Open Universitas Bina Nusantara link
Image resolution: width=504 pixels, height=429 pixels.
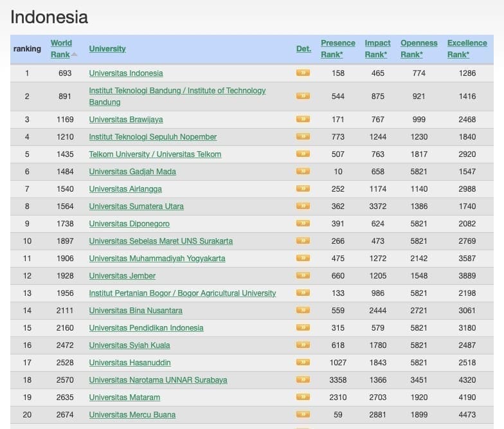[x=136, y=310]
